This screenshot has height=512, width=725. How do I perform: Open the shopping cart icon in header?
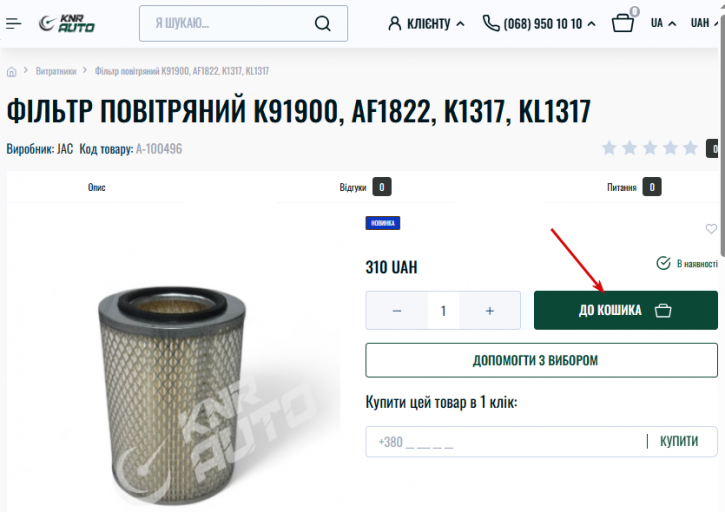(623, 23)
